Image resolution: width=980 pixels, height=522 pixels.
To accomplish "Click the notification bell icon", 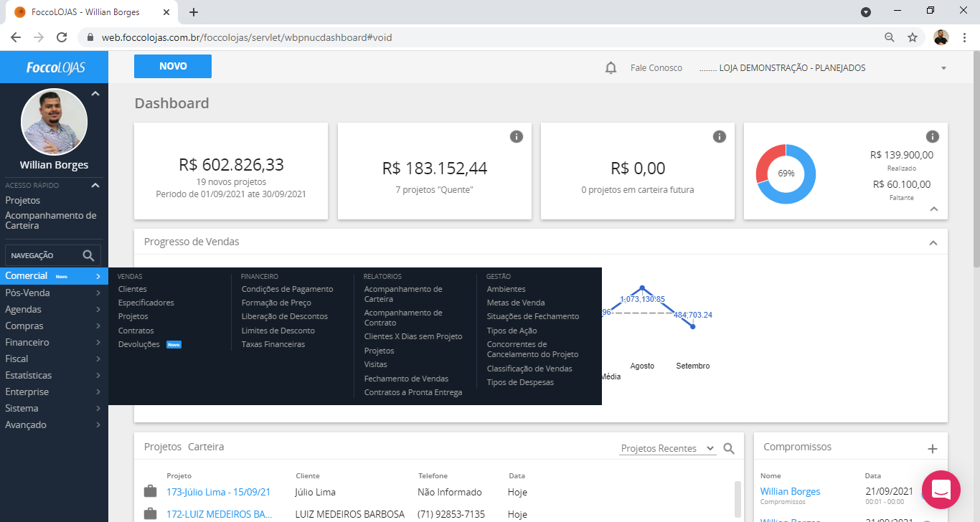I will [611, 68].
